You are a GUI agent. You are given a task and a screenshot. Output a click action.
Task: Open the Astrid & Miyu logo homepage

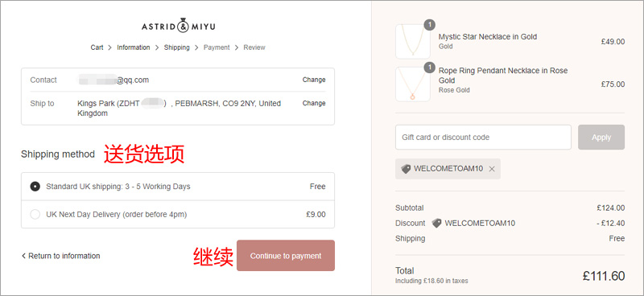178,26
